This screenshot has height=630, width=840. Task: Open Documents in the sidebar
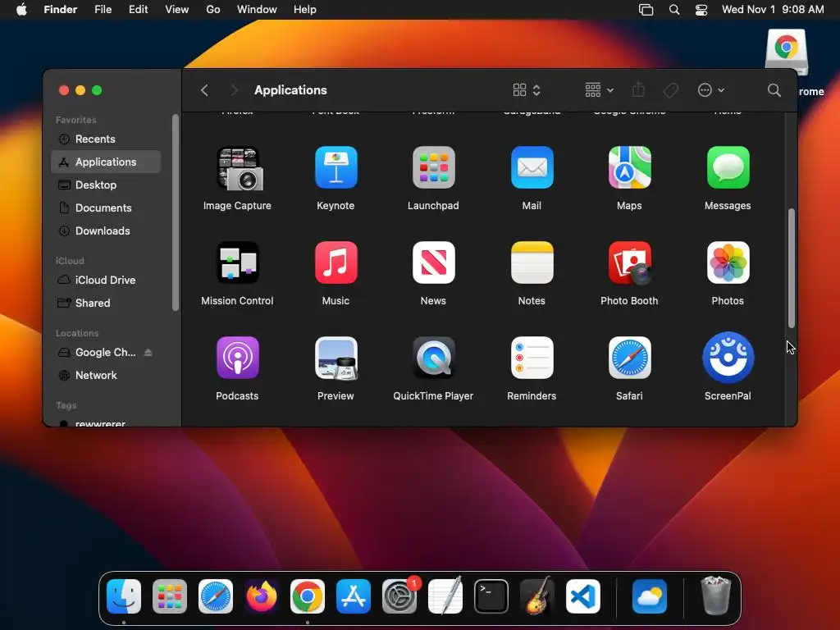point(106,208)
